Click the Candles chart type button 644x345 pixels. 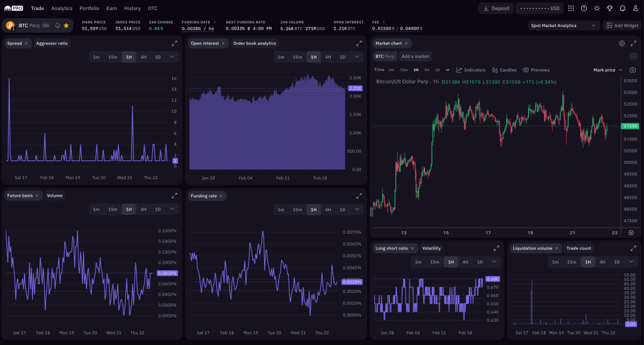click(x=504, y=70)
